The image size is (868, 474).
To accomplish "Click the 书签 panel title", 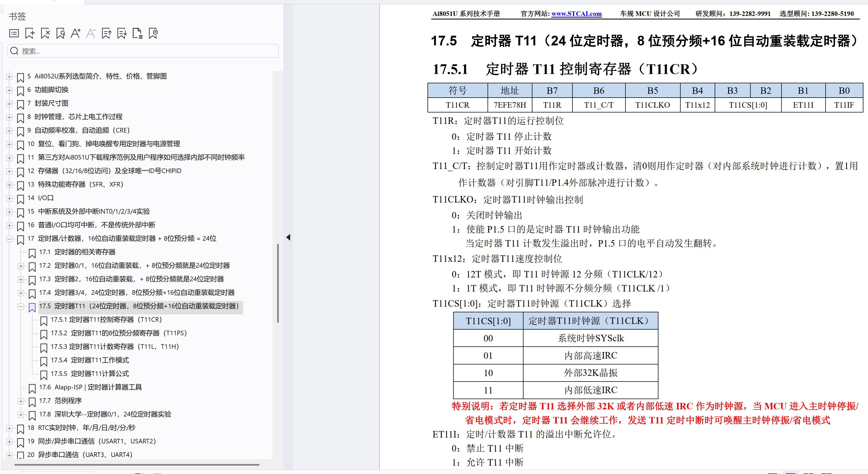I will tap(17, 16).
